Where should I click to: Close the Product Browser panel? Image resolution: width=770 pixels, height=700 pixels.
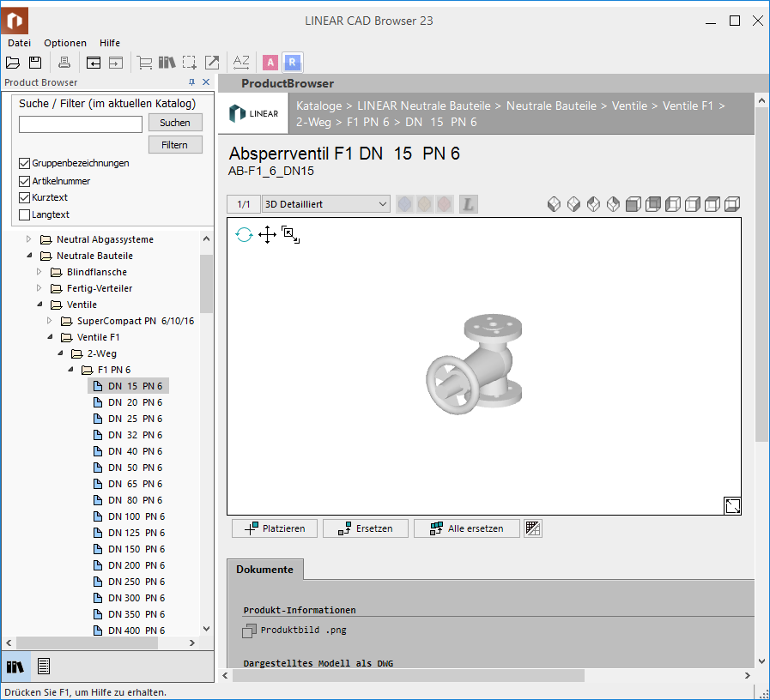pos(206,82)
